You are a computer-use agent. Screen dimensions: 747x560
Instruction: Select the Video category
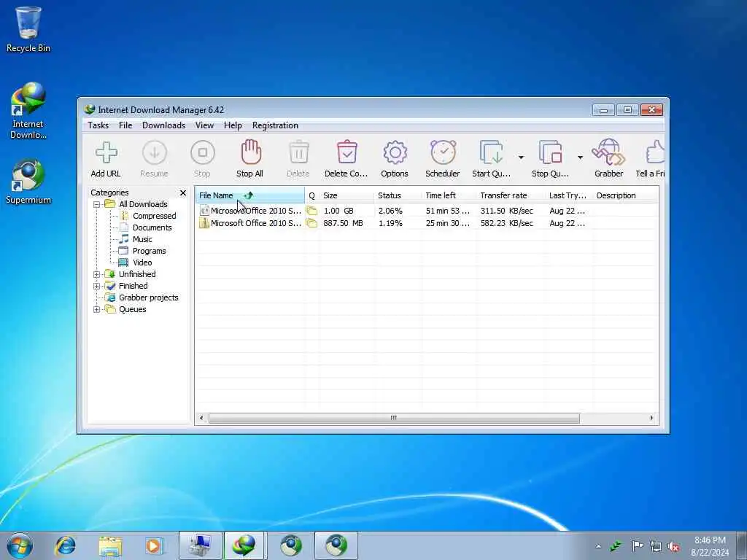click(x=142, y=262)
